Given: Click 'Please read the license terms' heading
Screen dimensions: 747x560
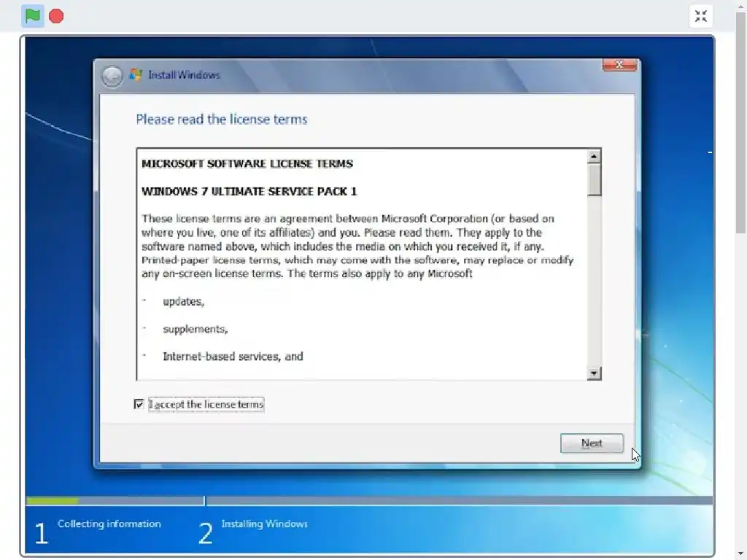Looking at the screenshot, I should coord(222,119).
